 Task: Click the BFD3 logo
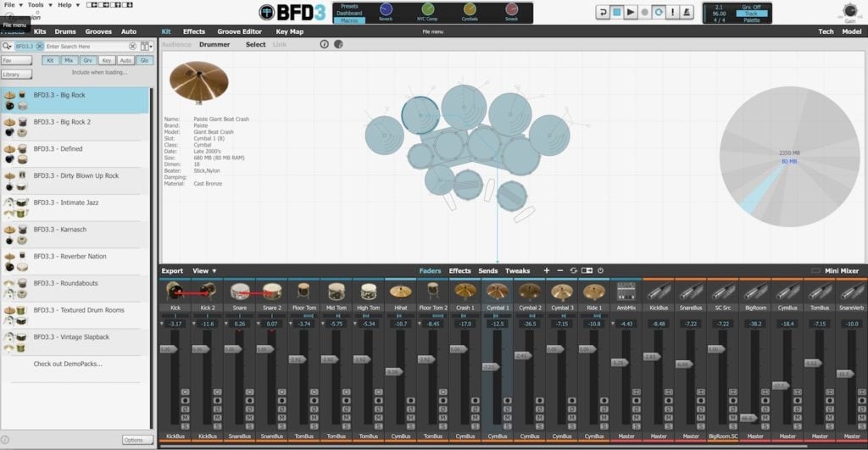292,12
